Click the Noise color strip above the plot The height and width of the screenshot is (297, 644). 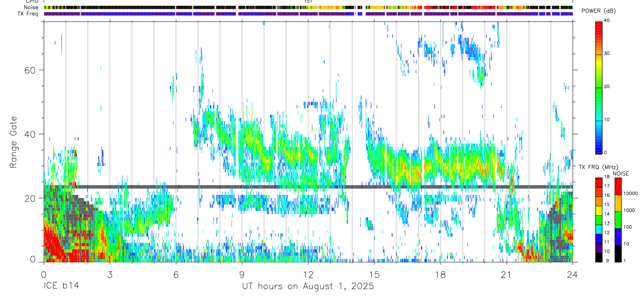pos(308,7)
